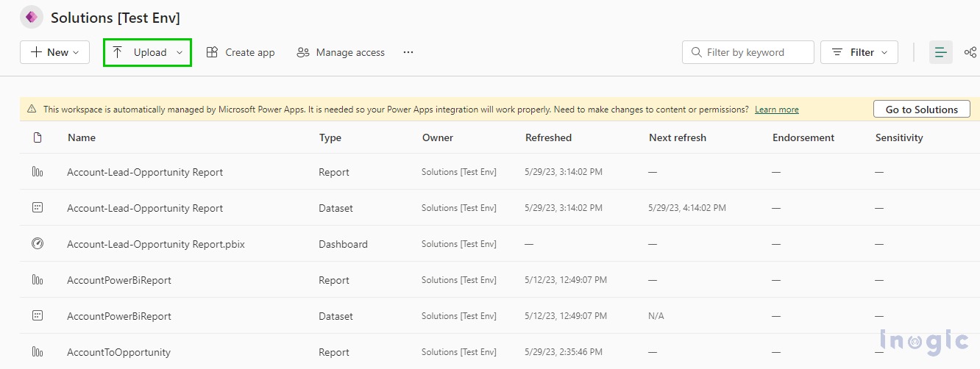Click the Create app button

(x=241, y=52)
